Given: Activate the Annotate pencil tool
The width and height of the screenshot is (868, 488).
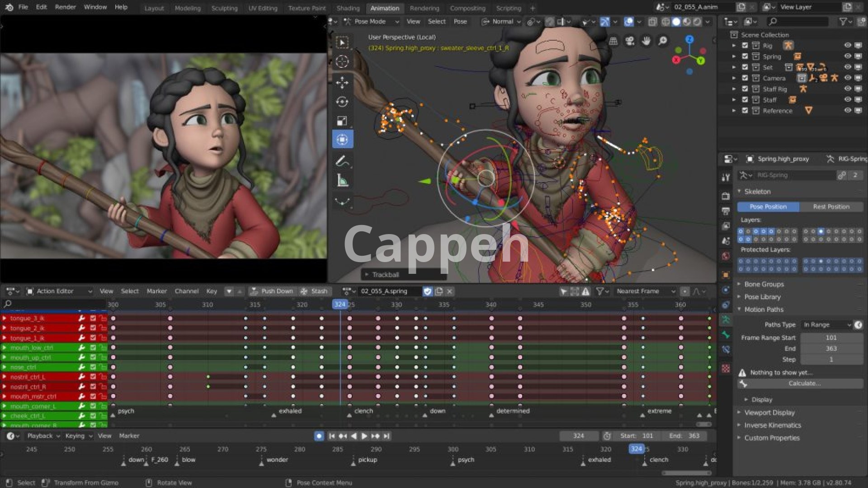Looking at the screenshot, I should (342, 161).
